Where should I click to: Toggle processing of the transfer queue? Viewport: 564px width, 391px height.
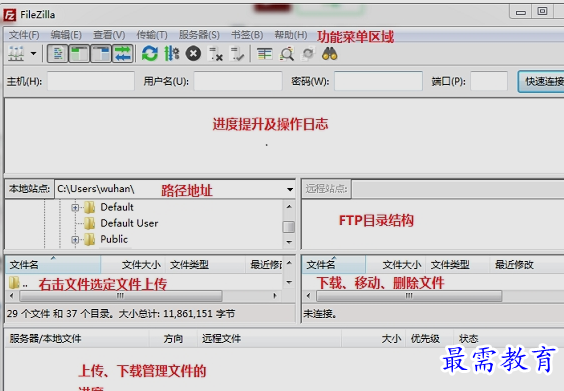coord(172,54)
